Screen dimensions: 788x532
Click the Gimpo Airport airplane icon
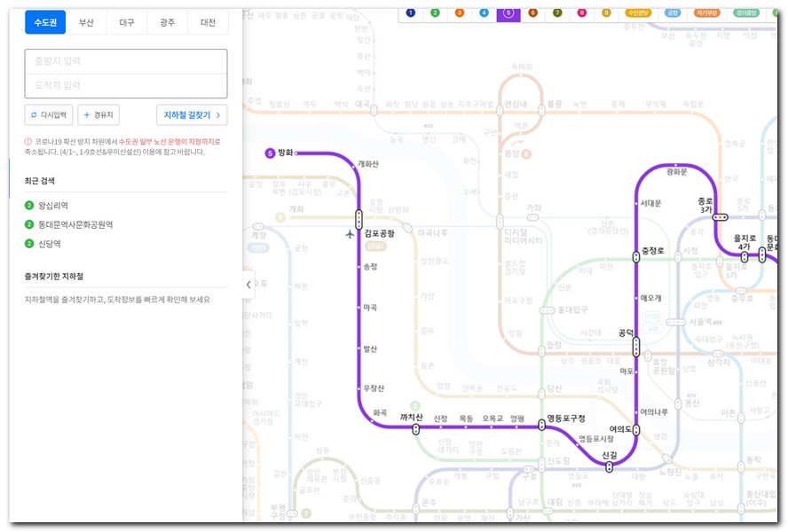(x=350, y=234)
